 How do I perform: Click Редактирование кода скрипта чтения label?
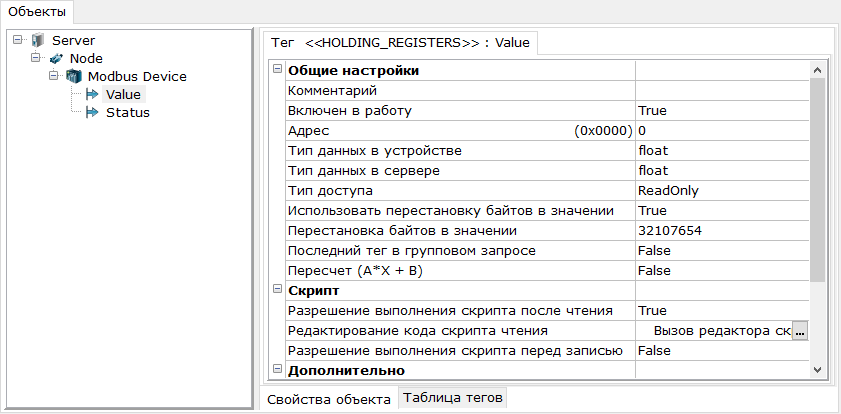point(418,331)
